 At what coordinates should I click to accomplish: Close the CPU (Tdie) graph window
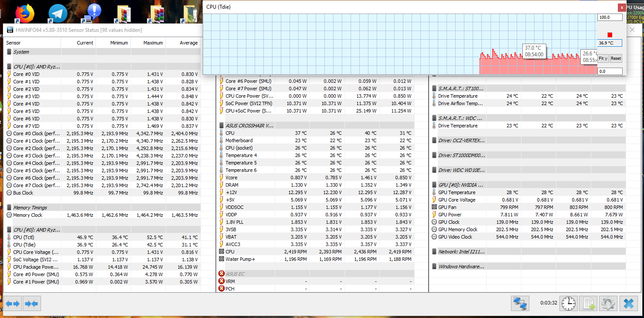point(621,7)
